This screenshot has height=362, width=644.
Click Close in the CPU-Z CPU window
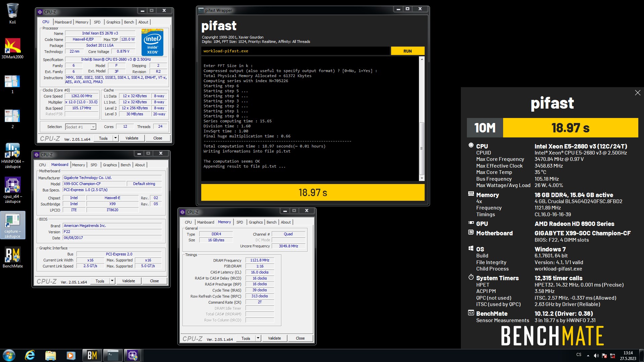click(x=158, y=138)
